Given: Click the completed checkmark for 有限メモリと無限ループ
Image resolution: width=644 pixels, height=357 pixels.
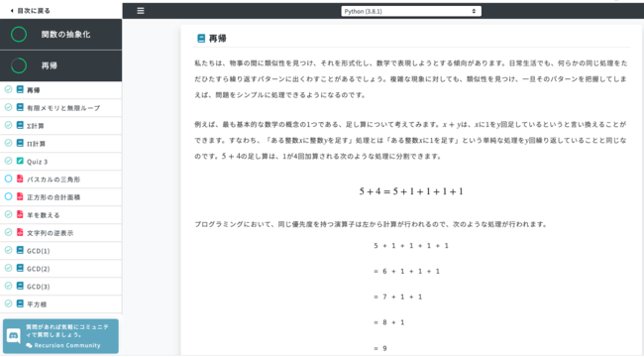Looking at the screenshot, I should [8, 107].
